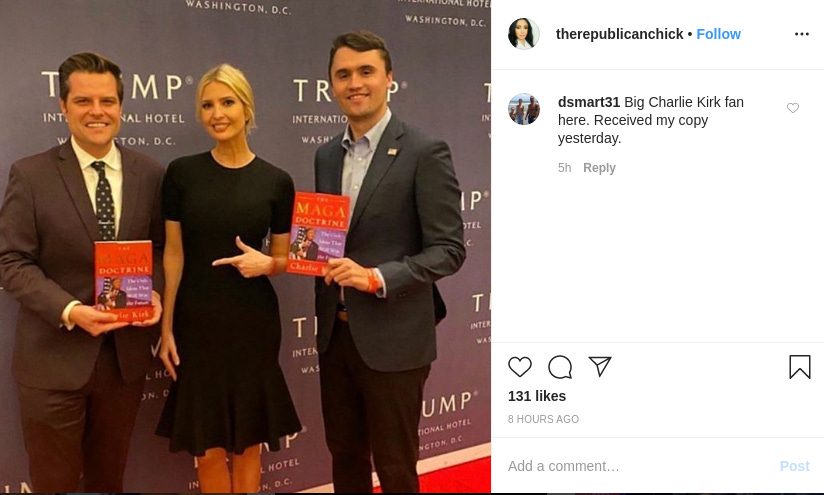Save the post with the bookmark icon
Image resolution: width=824 pixels, height=495 pixels.
[x=799, y=367]
